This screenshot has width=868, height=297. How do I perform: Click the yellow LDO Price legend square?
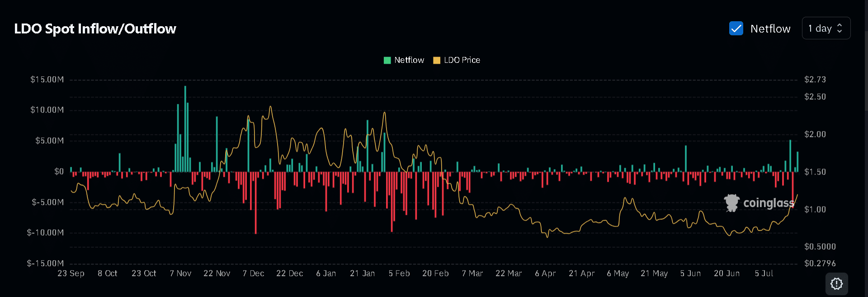(437, 60)
